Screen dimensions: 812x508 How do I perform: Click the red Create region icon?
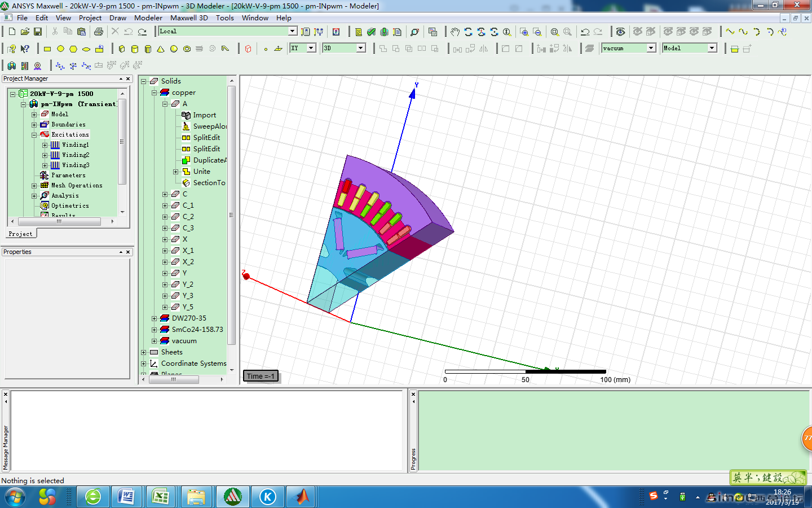point(248,49)
